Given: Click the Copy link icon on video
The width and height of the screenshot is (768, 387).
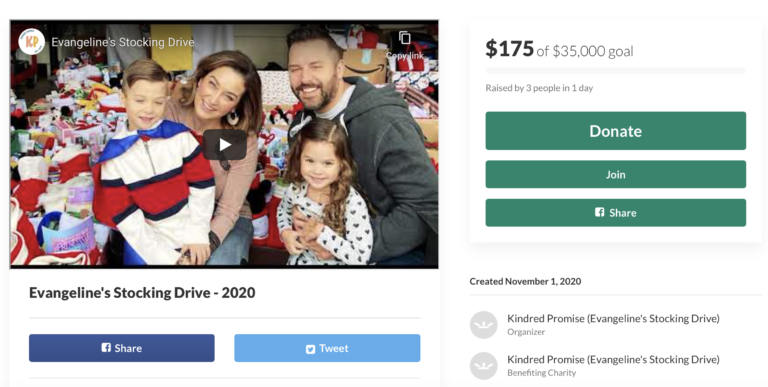Looking at the screenshot, I should coord(405,38).
